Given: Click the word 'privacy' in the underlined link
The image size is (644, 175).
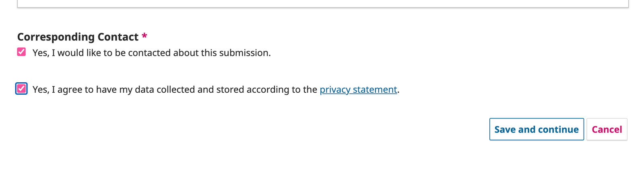Looking at the screenshot, I should coord(335,90).
